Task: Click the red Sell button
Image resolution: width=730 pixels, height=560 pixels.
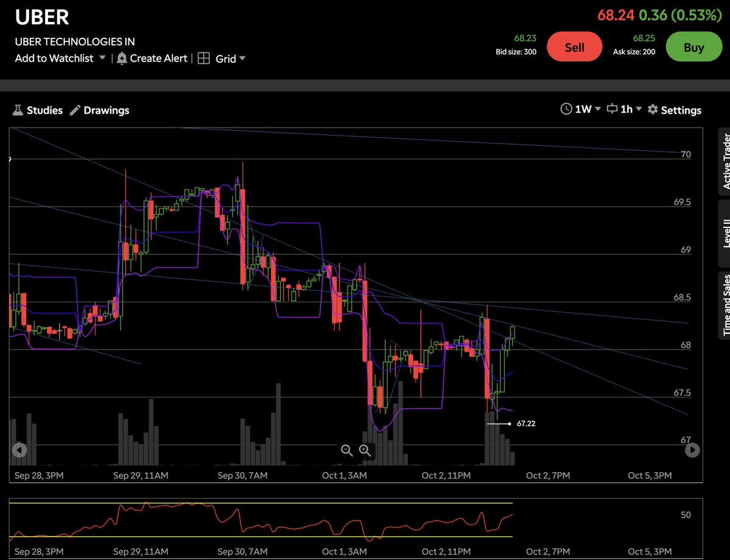Action: pyautogui.click(x=575, y=47)
